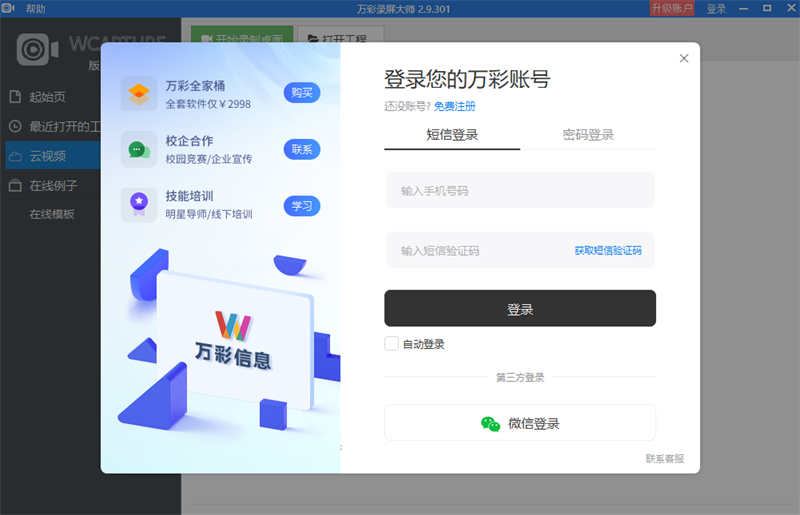Click the WCapture logo in sidebar
The height and width of the screenshot is (515, 800).
point(37,50)
